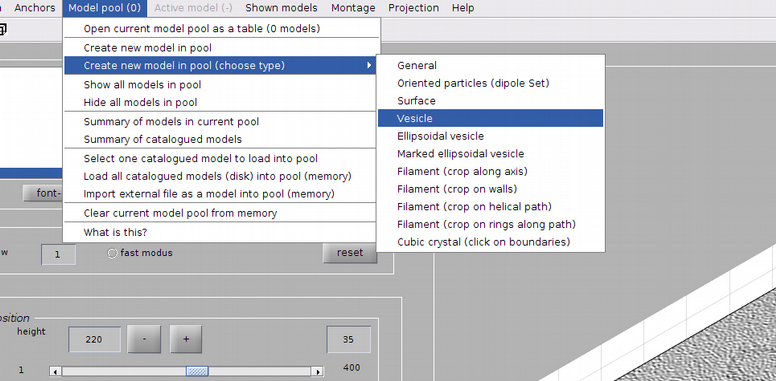Open the Shown models menu
Image resolution: width=776 pixels, height=381 pixels.
pyautogui.click(x=281, y=8)
